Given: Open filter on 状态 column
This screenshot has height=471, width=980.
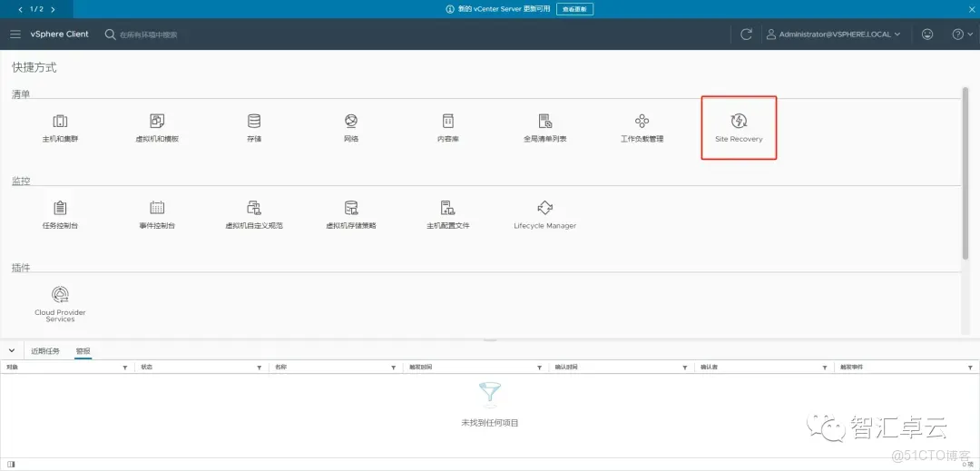Looking at the screenshot, I should pos(260,368).
